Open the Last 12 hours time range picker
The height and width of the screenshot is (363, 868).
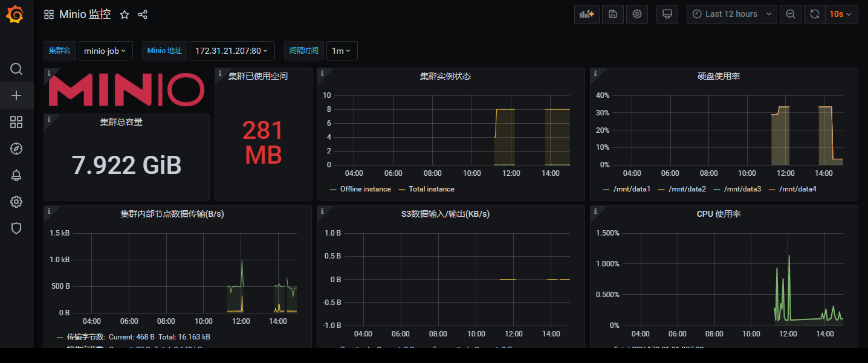731,14
